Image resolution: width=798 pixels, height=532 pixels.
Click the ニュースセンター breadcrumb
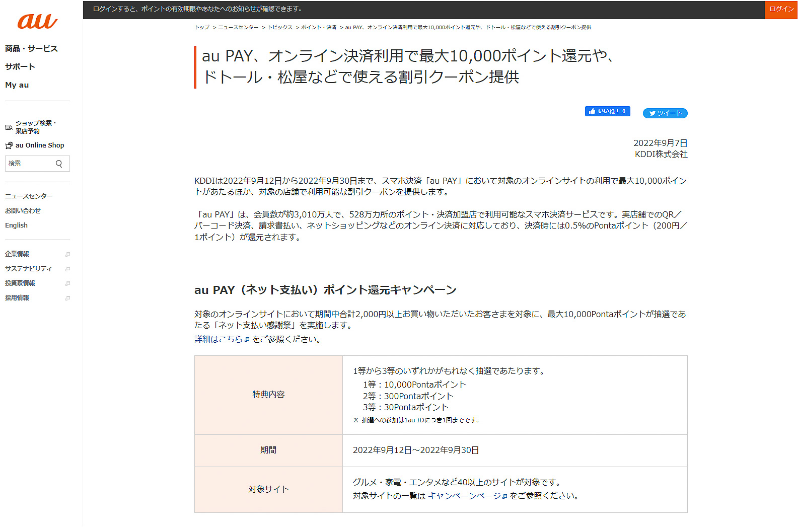(x=238, y=27)
